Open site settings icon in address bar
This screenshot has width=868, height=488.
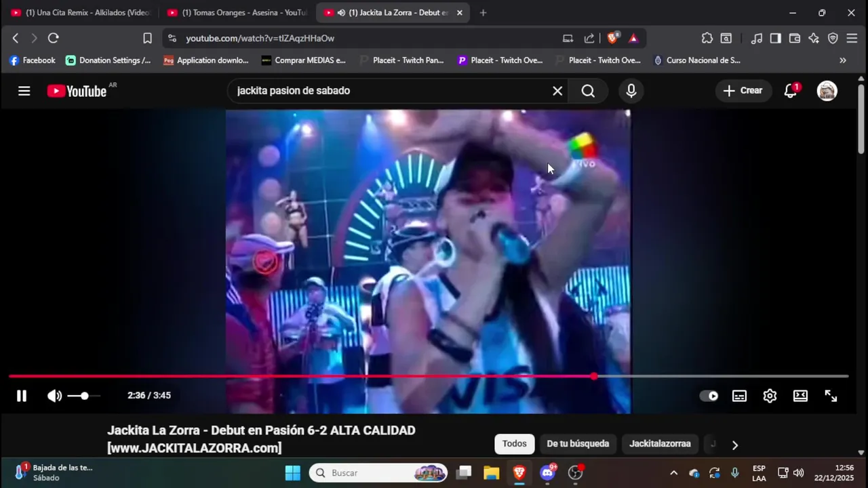pyautogui.click(x=172, y=39)
